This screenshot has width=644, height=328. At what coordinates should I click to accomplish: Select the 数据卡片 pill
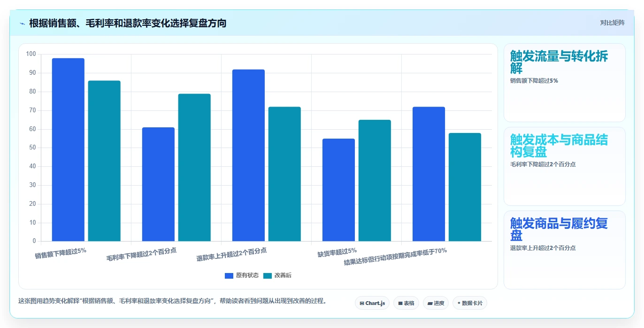469,303
